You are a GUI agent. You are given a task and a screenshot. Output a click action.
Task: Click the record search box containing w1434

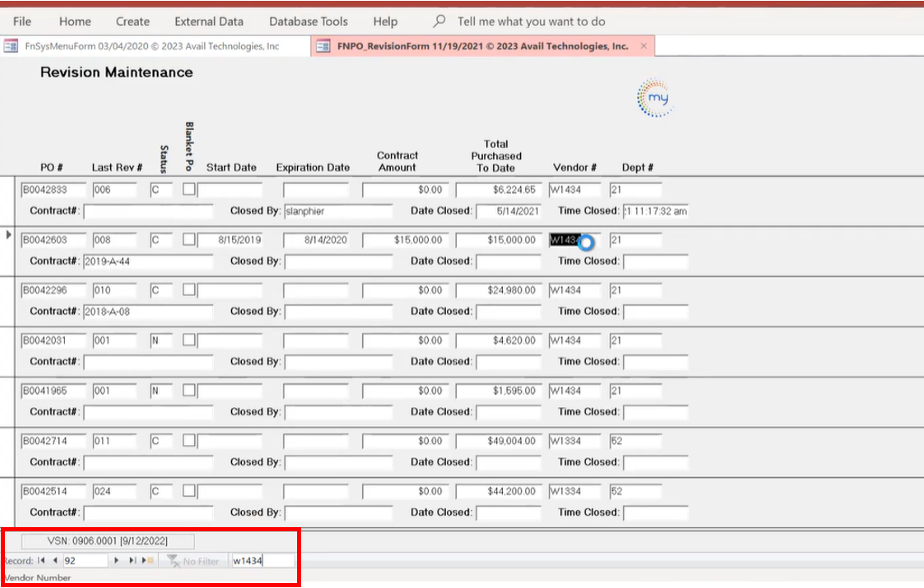[x=262, y=560]
